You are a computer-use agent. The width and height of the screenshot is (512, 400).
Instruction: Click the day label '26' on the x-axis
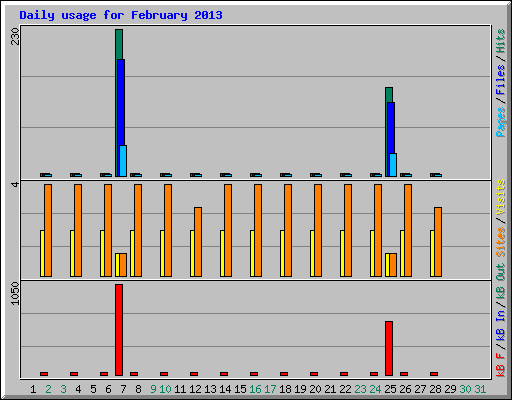click(405, 389)
